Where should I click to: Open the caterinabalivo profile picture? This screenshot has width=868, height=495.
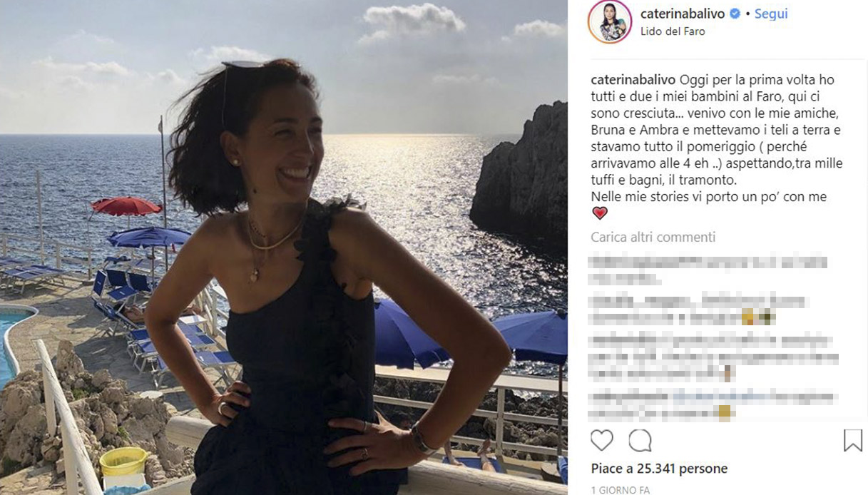click(x=610, y=21)
